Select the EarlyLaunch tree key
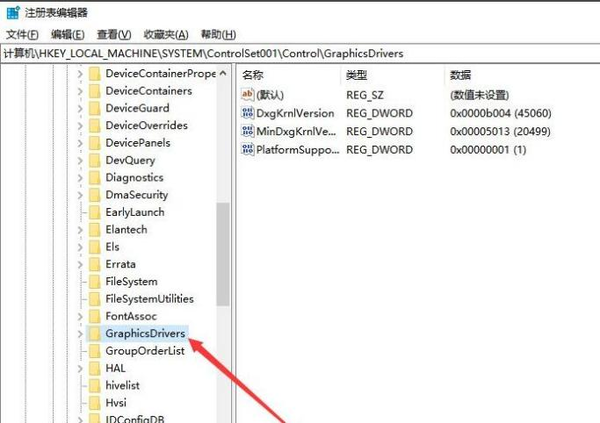Image resolution: width=600 pixels, height=423 pixels. (x=135, y=212)
